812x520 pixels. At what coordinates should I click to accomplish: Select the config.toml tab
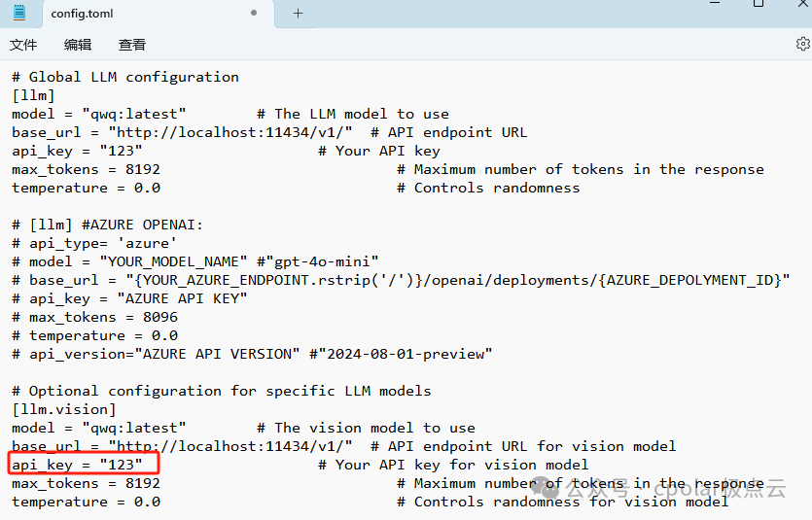158,14
